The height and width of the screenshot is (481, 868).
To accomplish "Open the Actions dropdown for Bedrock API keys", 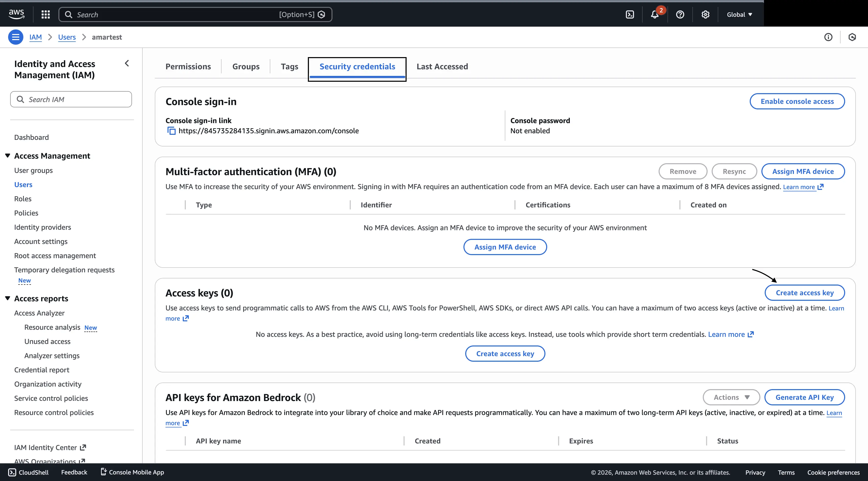I will point(731,397).
